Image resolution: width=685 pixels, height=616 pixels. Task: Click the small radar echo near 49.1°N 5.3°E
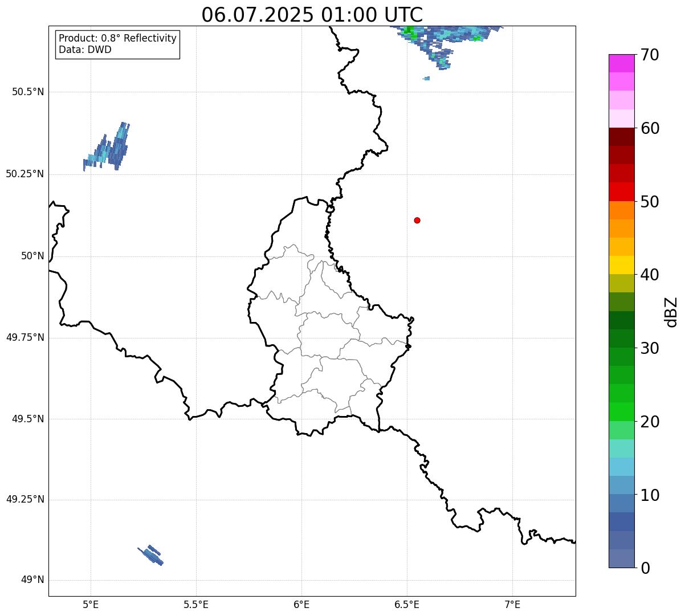tap(151, 555)
